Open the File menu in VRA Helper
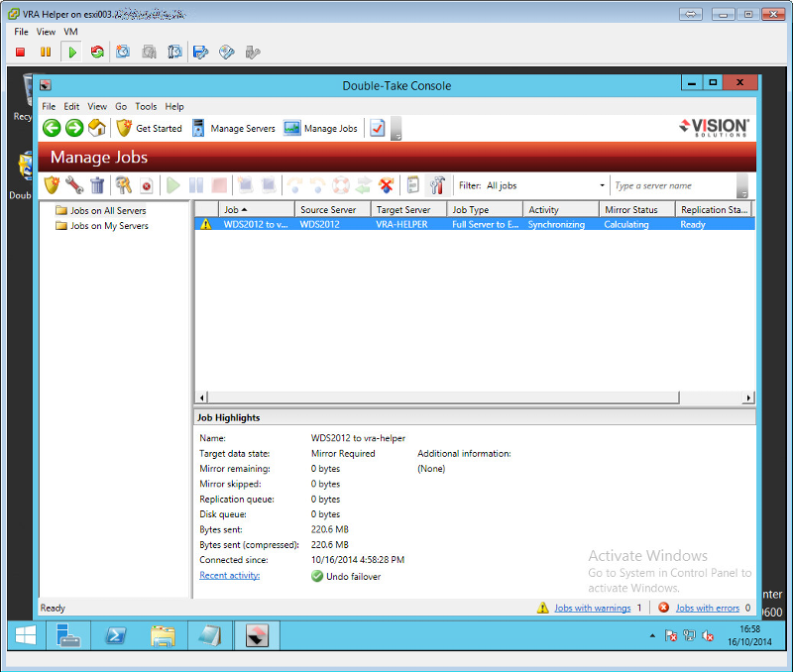793x672 pixels. (x=21, y=32)
